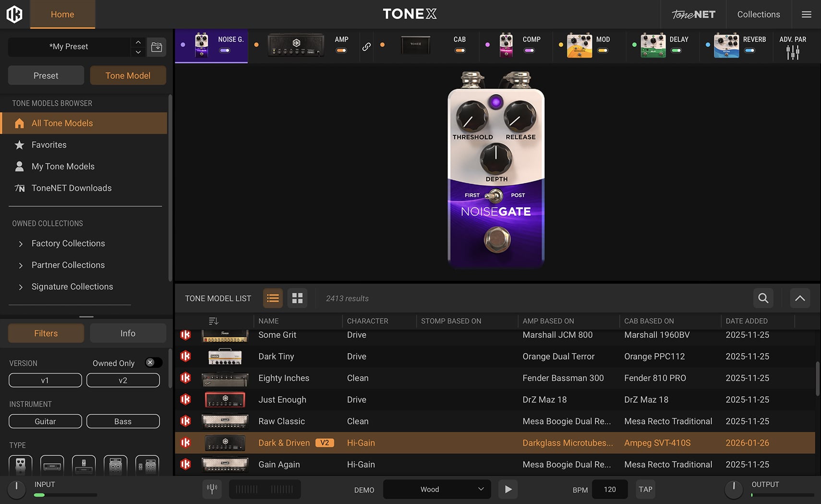Click the Noise Gate DEPTH knob
This screenshot has width=821, height=504.
pyautogui.click(x=496, y=159)
